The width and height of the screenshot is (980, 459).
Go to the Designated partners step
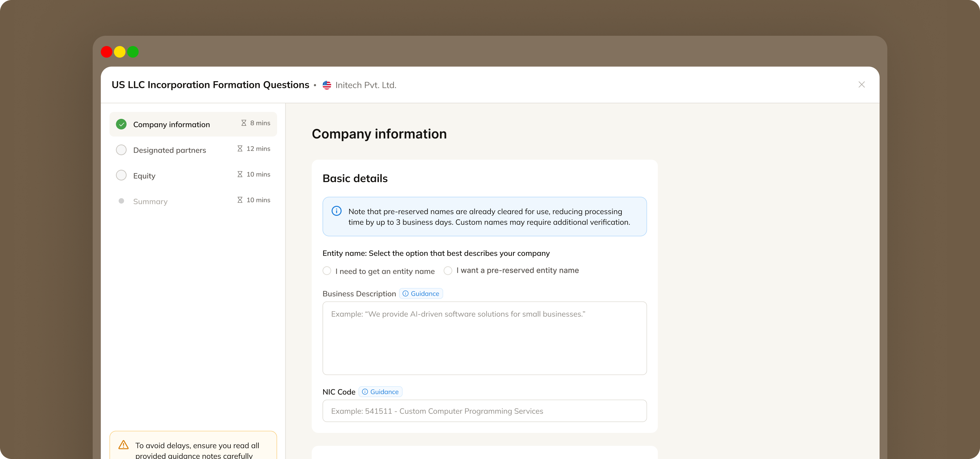pos(193,149)
